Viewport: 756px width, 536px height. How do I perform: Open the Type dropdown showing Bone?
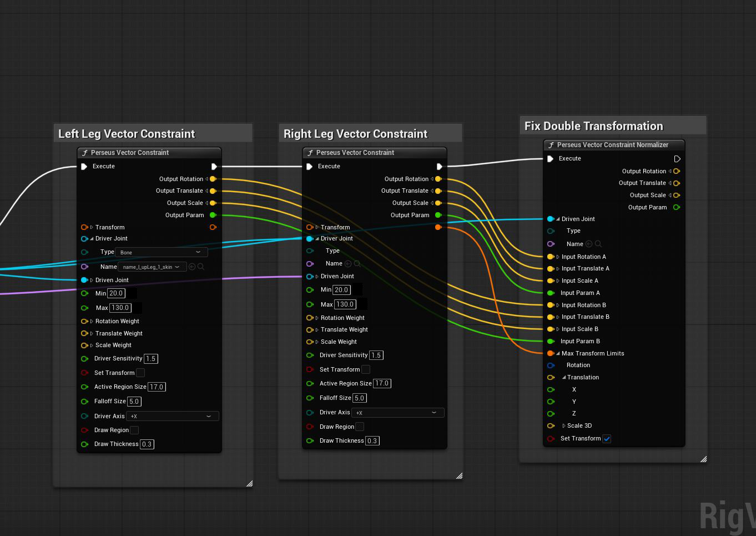pyautogui.click(x=162, y=252)
